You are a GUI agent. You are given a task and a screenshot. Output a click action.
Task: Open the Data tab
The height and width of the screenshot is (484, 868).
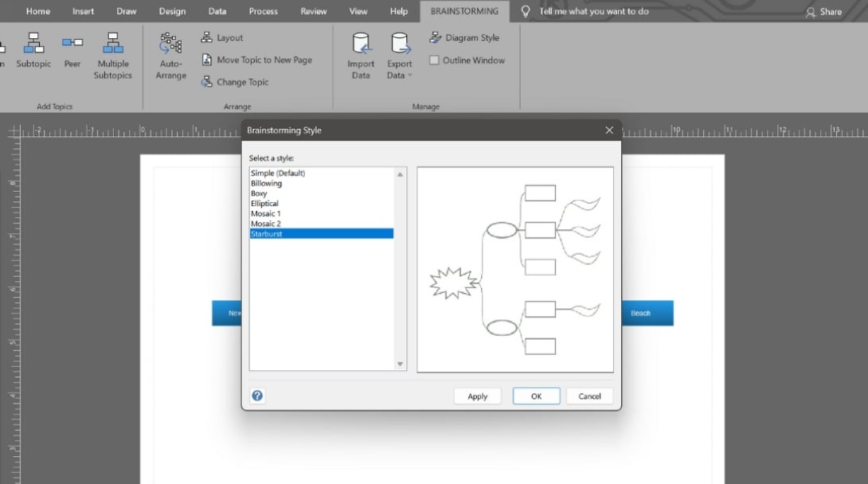click(217, 11)
